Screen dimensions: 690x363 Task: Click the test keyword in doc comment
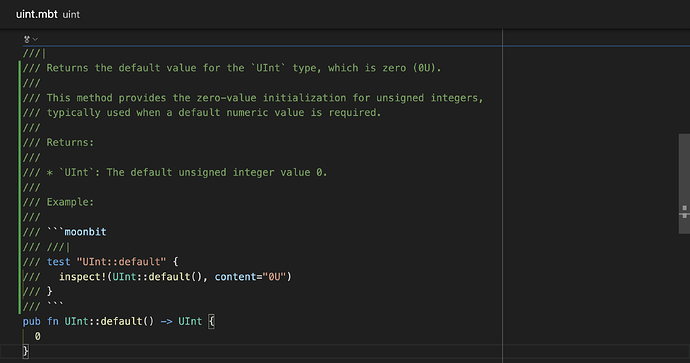pos(59,262)
